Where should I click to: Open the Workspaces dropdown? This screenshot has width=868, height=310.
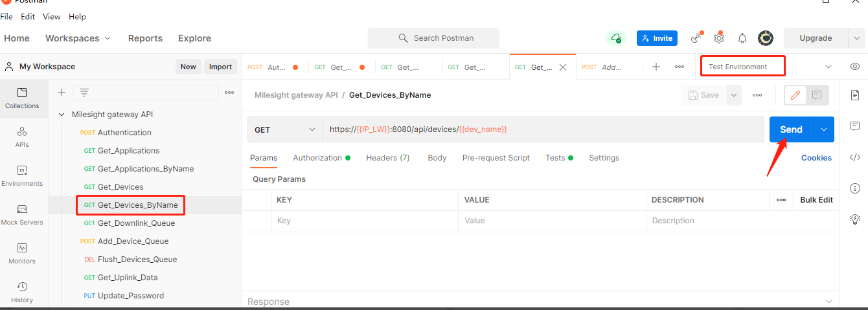[x=78, y=38]
